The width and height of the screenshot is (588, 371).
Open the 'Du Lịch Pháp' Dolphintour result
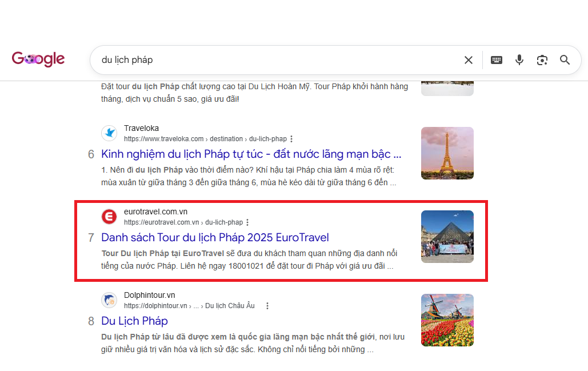(x=135, y=321)
